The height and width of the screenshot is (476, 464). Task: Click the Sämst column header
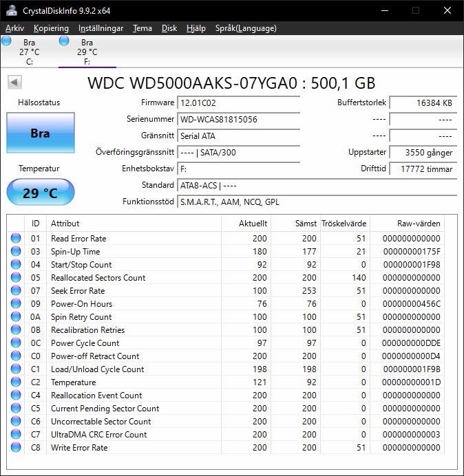point(295,224)
